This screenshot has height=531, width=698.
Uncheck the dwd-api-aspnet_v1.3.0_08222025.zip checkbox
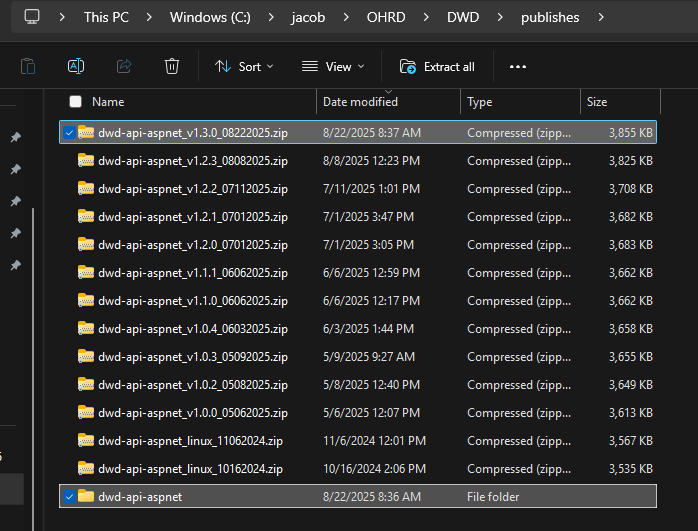click(69, 133)
